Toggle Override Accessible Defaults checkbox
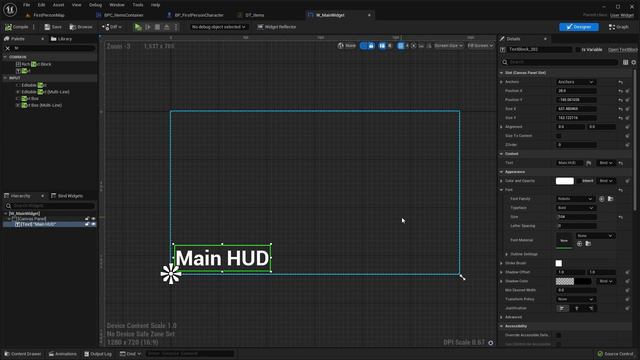The width and height of the screenshot is (640, 360). pos(558,335)
